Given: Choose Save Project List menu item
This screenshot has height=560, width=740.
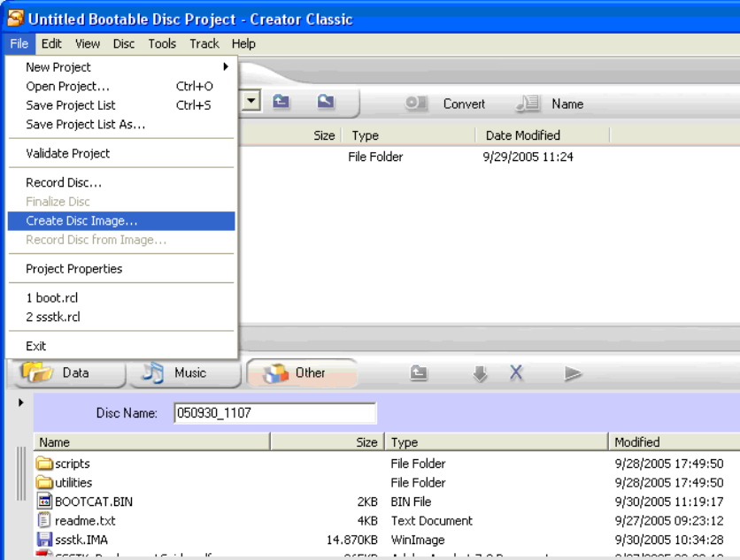Looking at the screenshot, I should click(121, 105).
